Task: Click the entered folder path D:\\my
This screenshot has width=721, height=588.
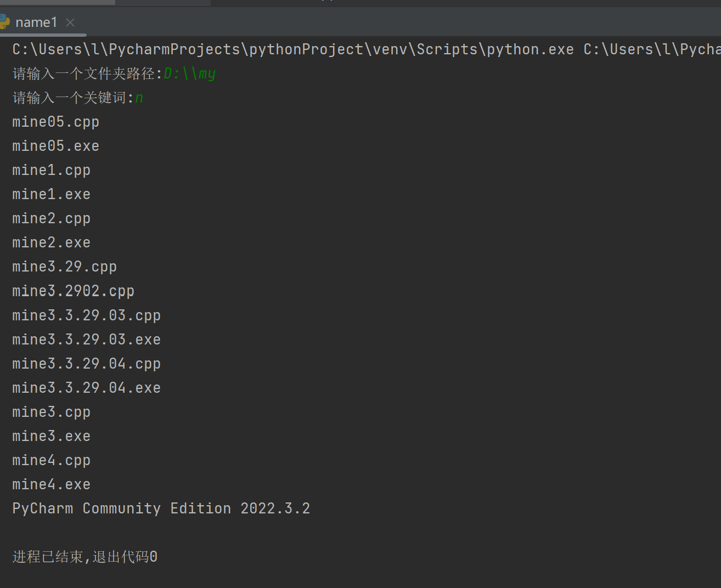Action: (189, 73)
